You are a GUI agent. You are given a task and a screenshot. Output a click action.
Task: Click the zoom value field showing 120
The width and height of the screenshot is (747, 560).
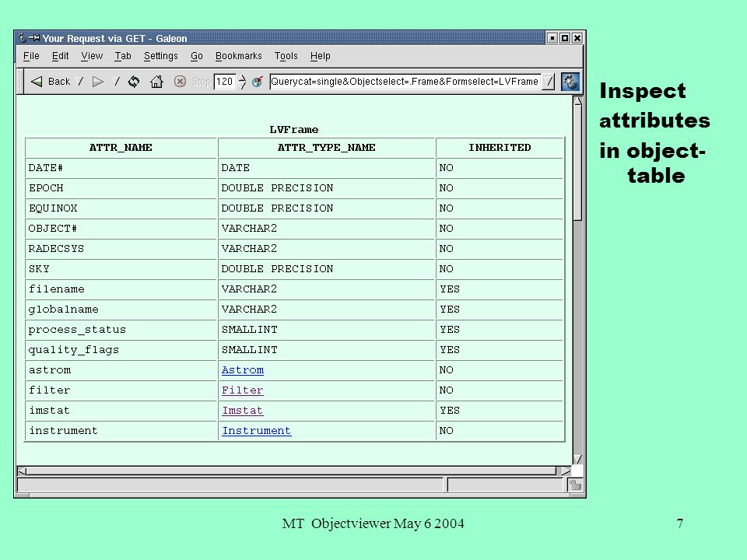click(x=225, y=82)
